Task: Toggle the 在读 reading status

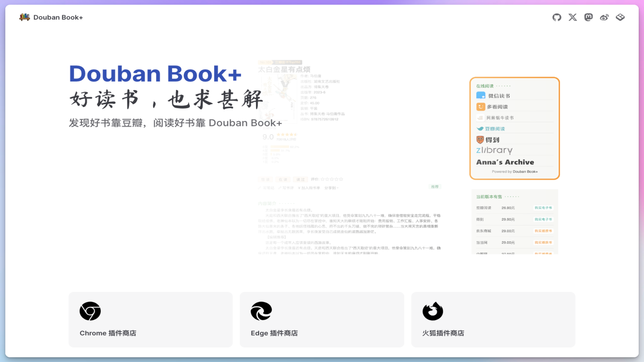Action: (283, 179)
